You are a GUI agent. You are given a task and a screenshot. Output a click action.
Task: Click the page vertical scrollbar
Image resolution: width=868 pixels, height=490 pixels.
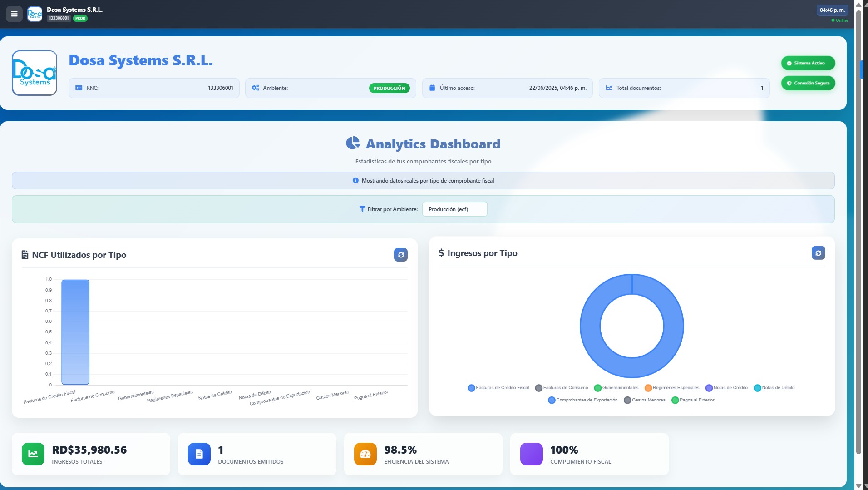858,227
